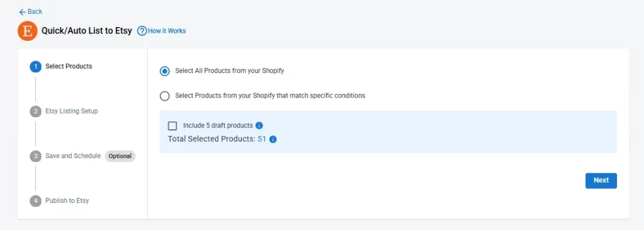Click the Quick/Auto List to Etsy heading

click(87, 31)
